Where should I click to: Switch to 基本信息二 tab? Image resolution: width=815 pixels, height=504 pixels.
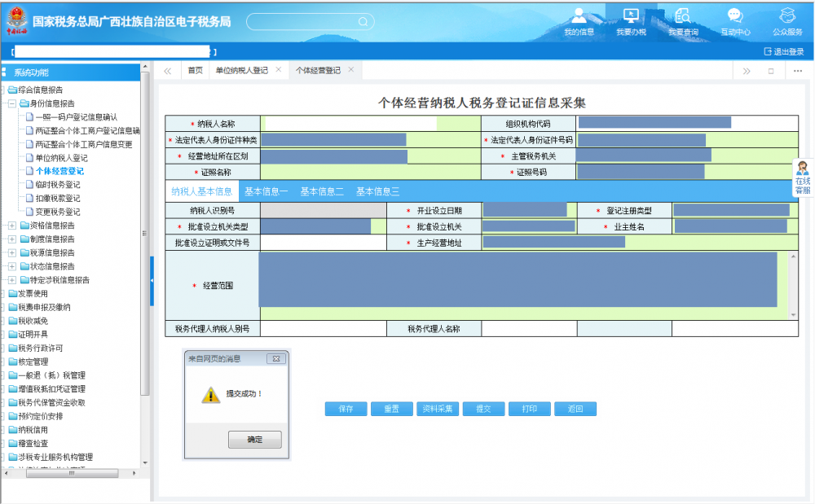[322, 192]
